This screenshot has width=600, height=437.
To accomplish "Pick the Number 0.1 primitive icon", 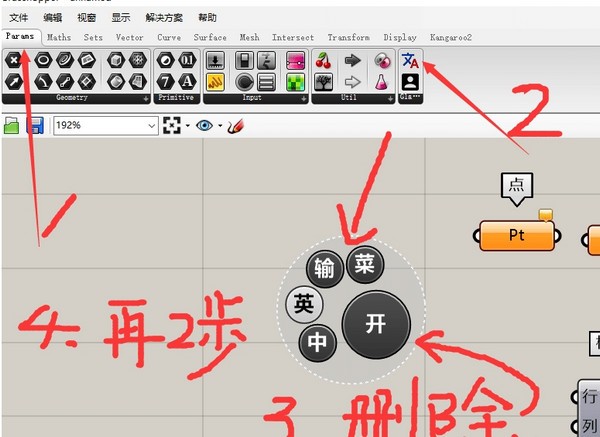I will [187, 60].
